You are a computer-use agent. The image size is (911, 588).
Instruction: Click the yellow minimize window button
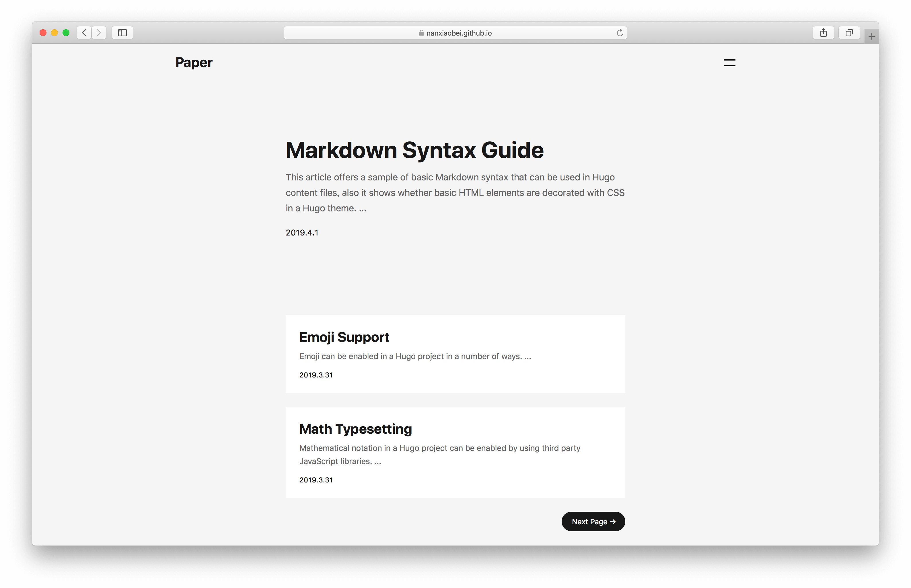(x=54, y=33)
